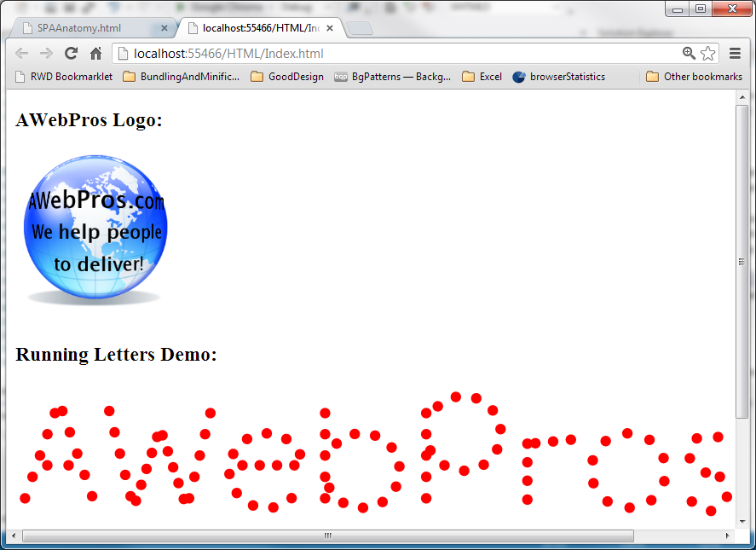Click the vertical scrollbar down arrow
Viewport: 756px width, 550px height.
pos(742,522)
